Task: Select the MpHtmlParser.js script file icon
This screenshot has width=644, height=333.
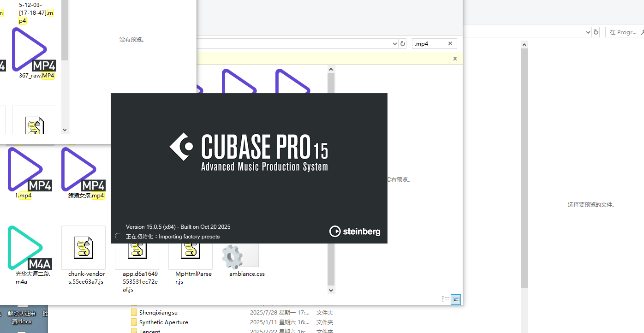Action: tap(191, 256)
